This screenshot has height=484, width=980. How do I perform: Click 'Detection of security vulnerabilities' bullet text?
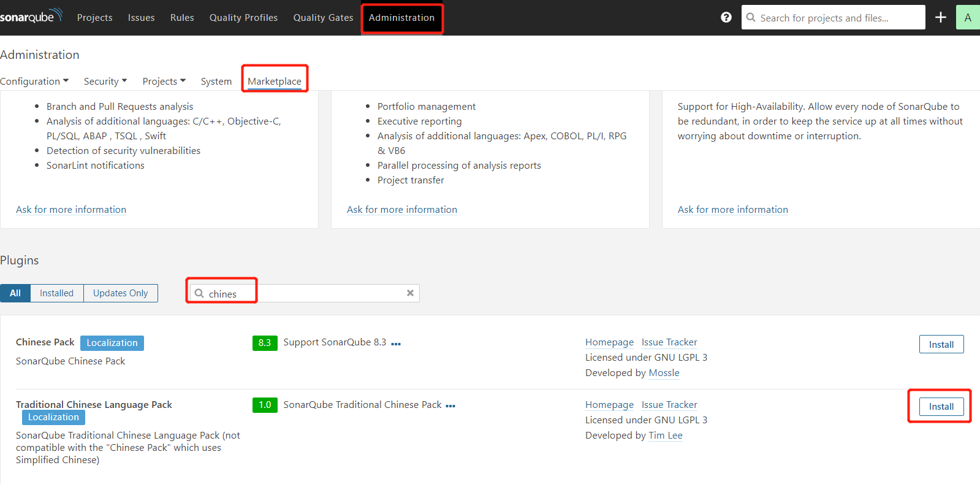(123, 151)
